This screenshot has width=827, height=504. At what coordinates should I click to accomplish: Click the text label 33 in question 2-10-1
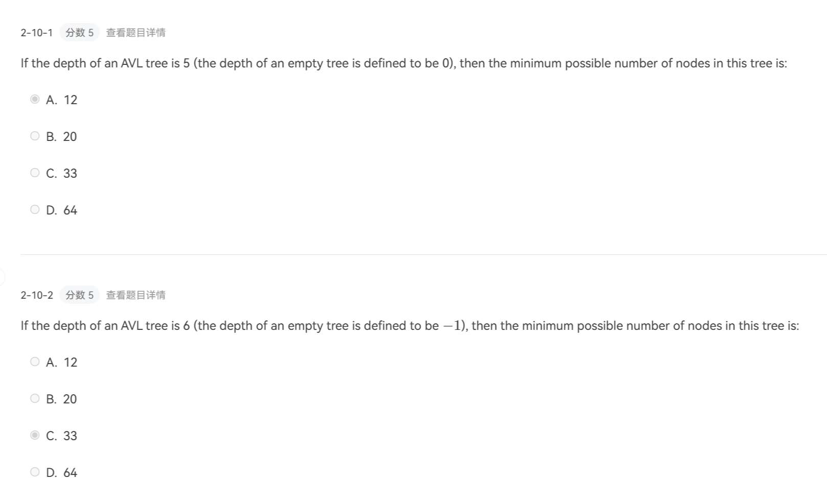coord(70,174)
